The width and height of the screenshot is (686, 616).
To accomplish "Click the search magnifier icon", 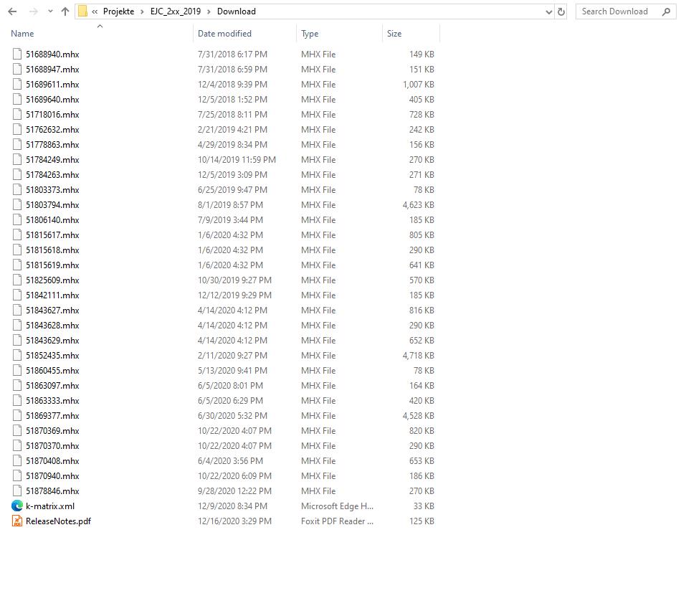I will click(x=666, y=11).
